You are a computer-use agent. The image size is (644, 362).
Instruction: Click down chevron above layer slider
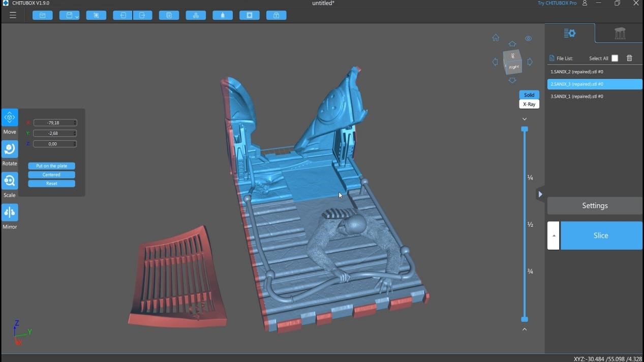pos(525,119)
